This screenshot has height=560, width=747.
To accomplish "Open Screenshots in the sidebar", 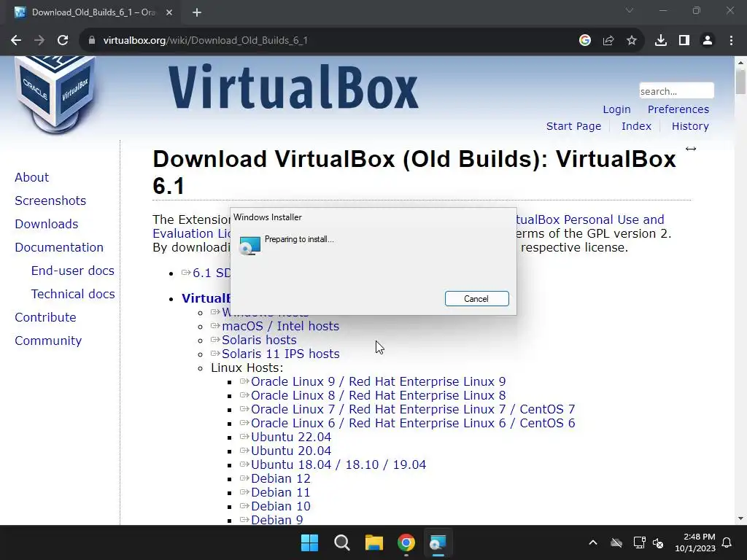I will (x=50, y=201).
